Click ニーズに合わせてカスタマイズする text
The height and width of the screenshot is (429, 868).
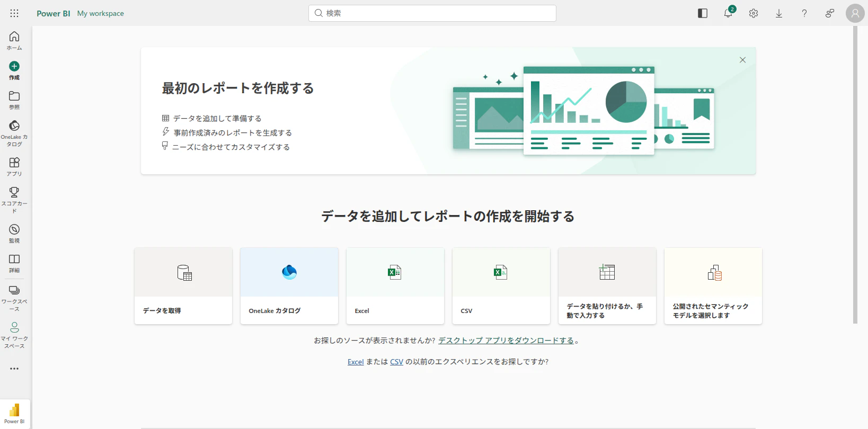point(231,147)
